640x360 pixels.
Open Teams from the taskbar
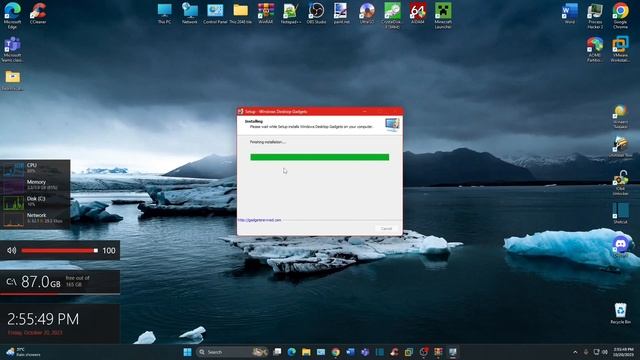click(x=365, y=352)
